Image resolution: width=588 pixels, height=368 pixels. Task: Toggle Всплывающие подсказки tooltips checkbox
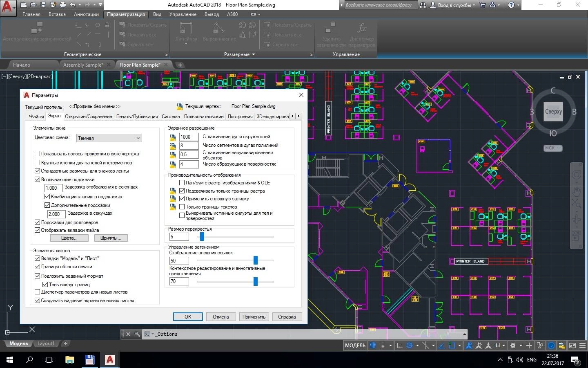[x=38, y=179]
